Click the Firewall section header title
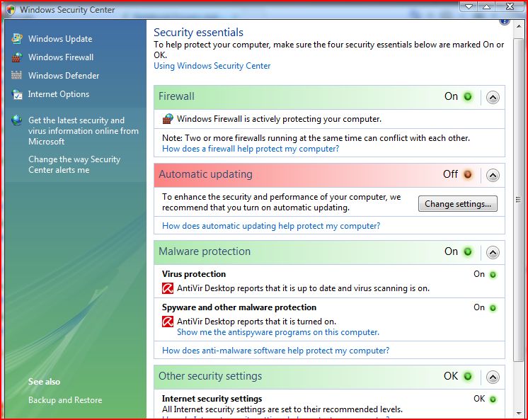Screen dimensions: 528x420 tap(176, 96)
